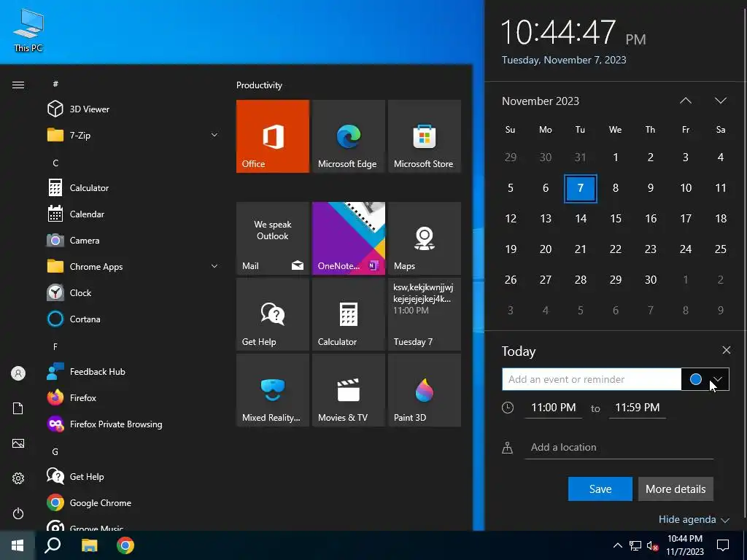Select November 15 on the calendar
The width and height of the screenshot is (747, 560).
(616, 219)
